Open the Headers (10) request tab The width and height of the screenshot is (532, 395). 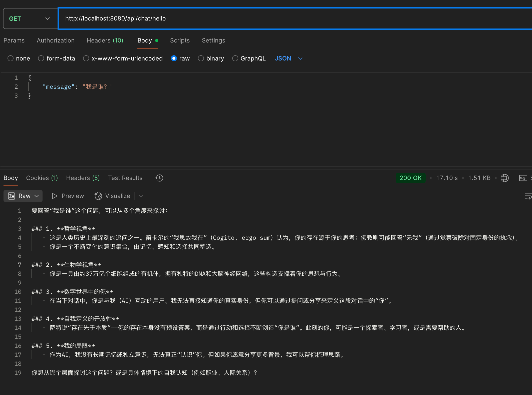(x=105, y=40)
